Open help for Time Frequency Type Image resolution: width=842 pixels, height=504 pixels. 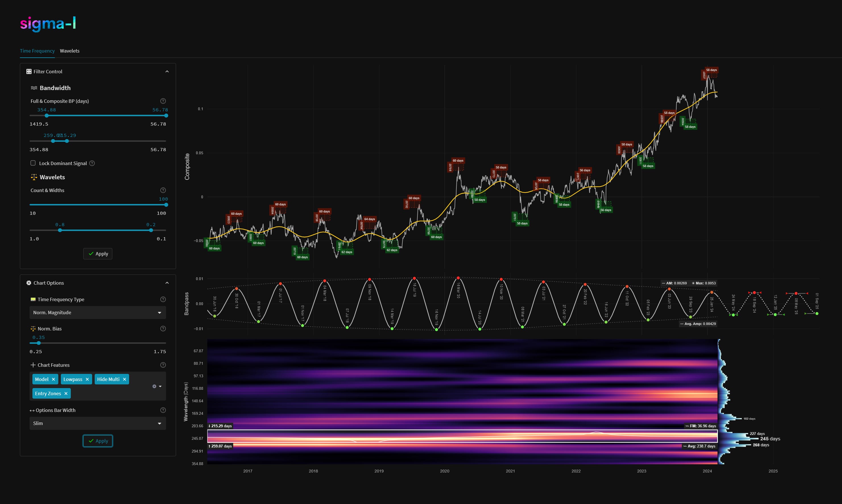pyautogui.click(x=163, y=299)
